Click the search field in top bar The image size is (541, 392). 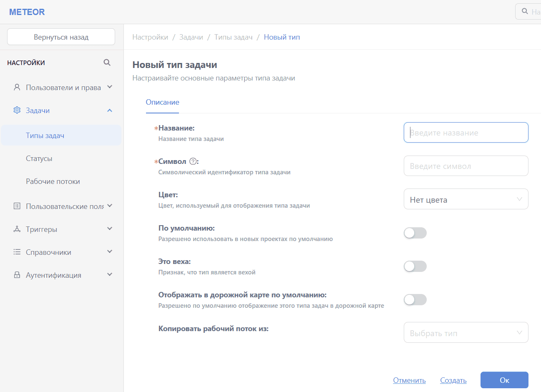tap(528, 12)
